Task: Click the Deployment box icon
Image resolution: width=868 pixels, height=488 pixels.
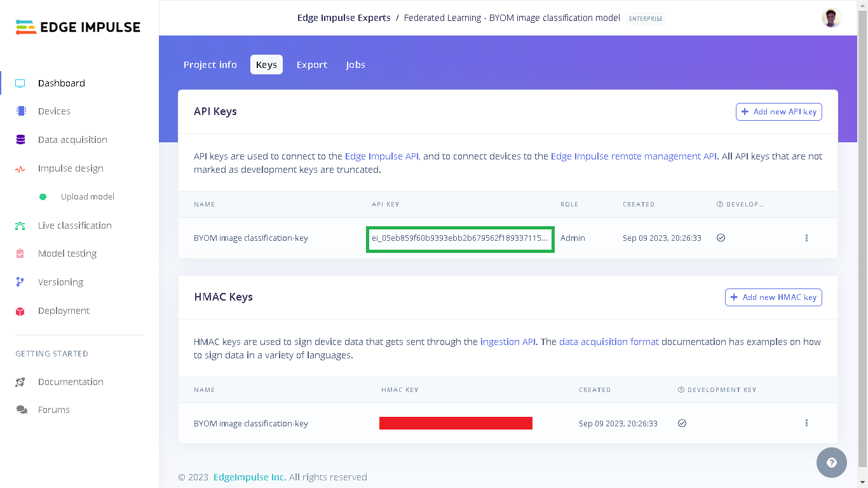Action: pos(20,311)
